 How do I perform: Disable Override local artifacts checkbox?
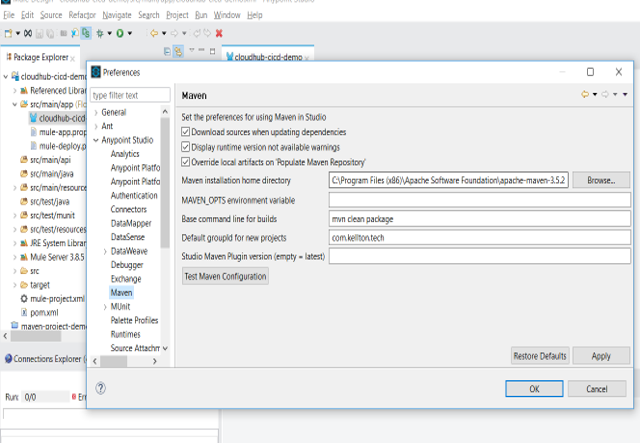[x=186, y=162]
